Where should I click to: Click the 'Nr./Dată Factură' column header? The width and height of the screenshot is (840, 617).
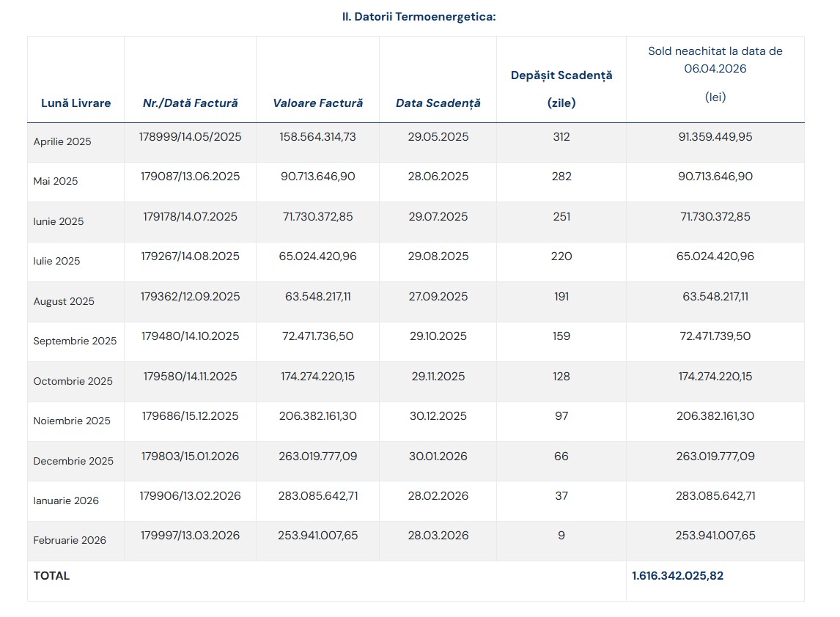pos(190,103)
